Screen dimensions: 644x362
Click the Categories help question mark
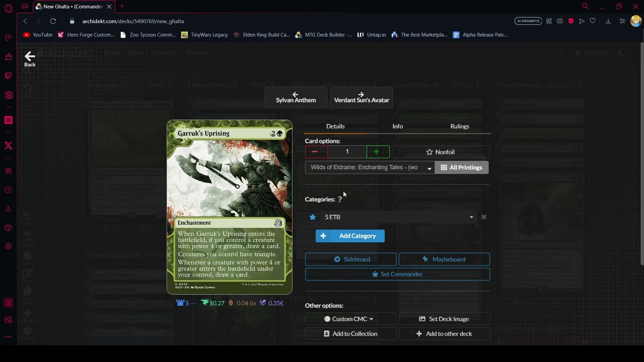340,199
